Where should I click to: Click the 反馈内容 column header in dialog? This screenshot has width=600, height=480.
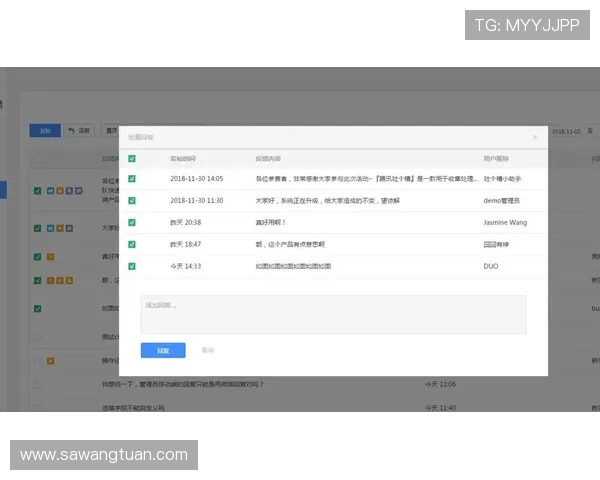point(268,158)
